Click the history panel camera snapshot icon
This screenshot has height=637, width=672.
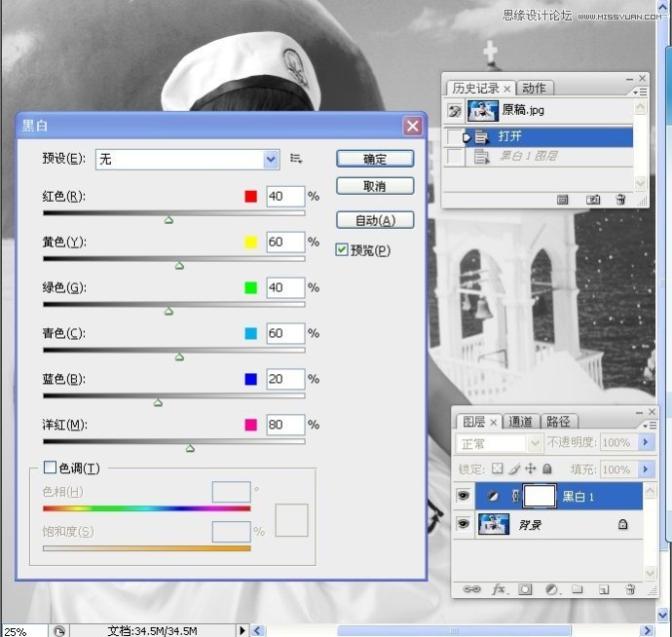[592, 200]
